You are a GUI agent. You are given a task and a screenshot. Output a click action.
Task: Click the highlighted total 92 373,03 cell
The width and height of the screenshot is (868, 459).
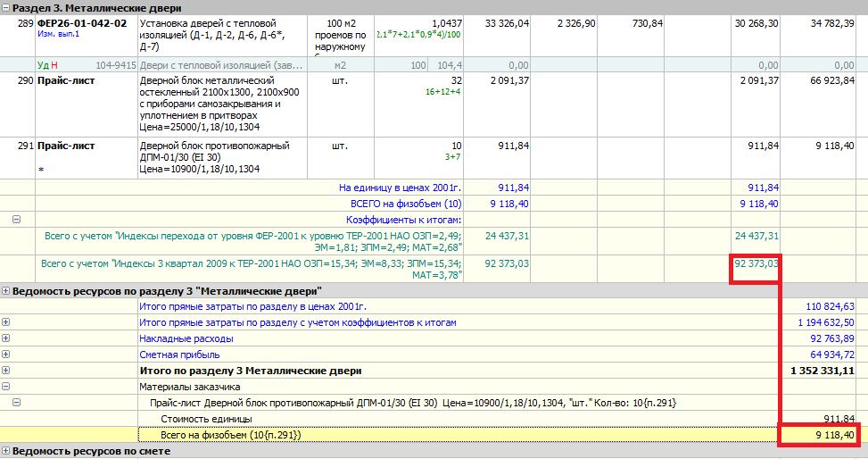tap(755, 264)
